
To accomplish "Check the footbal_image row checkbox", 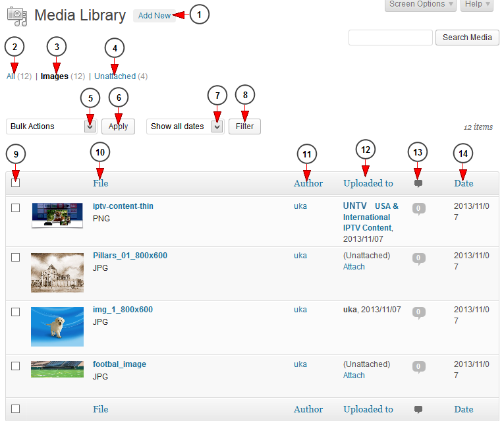I will coord(15,366).
